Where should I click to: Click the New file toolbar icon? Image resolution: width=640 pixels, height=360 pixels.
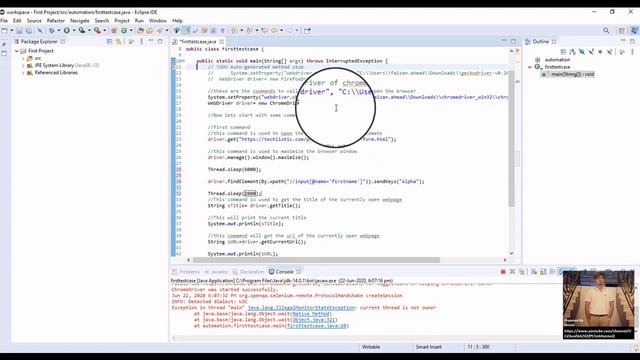point(4,31)
